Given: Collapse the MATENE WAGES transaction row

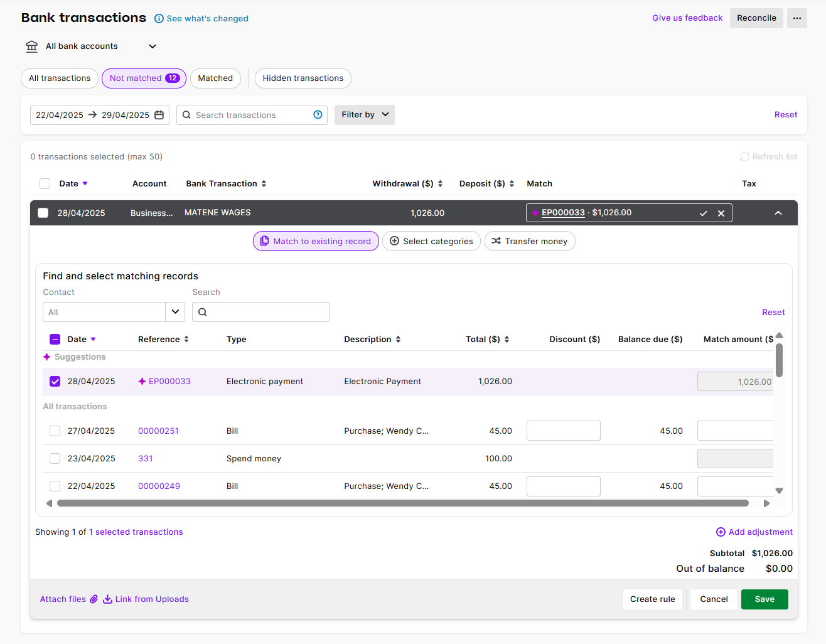Looking at the screenshot, I should [778, 213].
